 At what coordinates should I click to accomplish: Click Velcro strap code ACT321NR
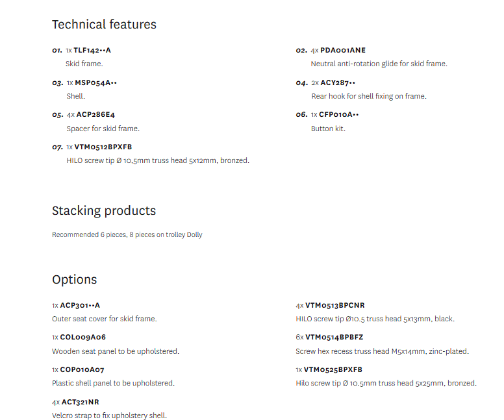tap(81, 402)
